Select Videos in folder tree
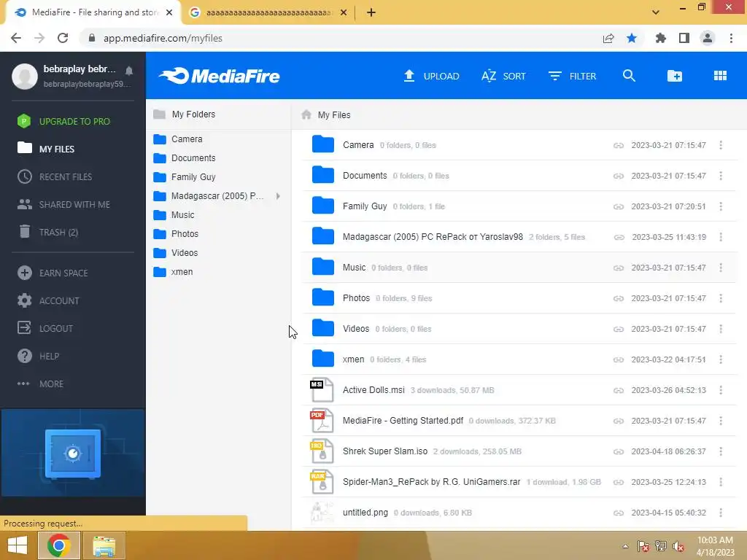Screen dimensions: 747x560 pos(175,253)
